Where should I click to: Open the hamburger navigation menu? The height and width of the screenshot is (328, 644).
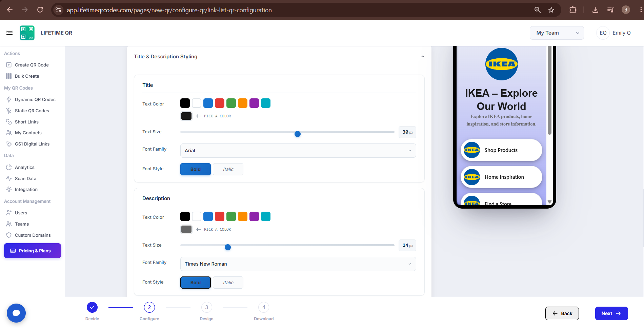point(9,33)
